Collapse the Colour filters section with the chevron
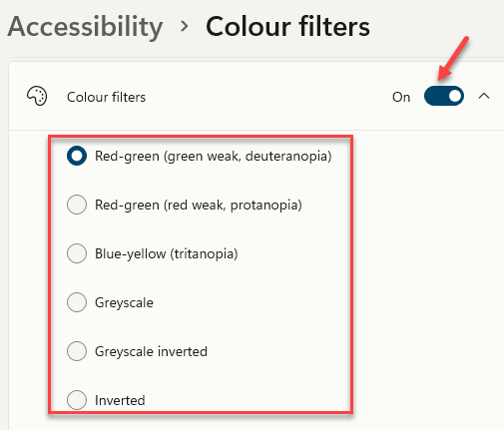This screenshot has width=504, height=430. tap(484, 96)
